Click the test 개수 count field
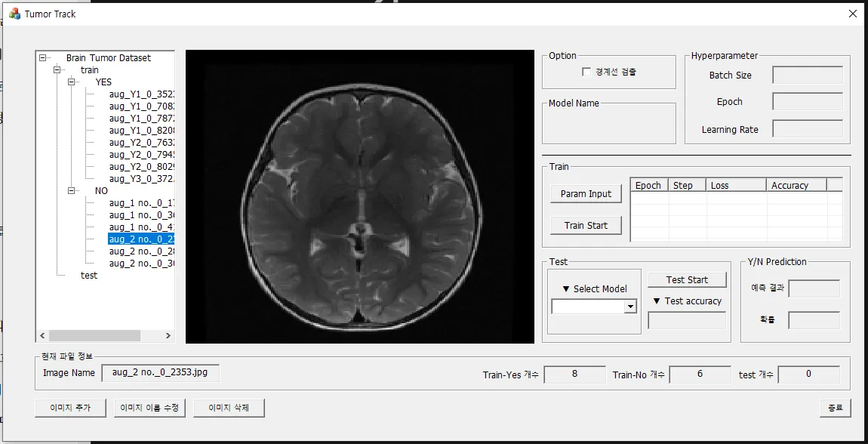 (809, 375)
